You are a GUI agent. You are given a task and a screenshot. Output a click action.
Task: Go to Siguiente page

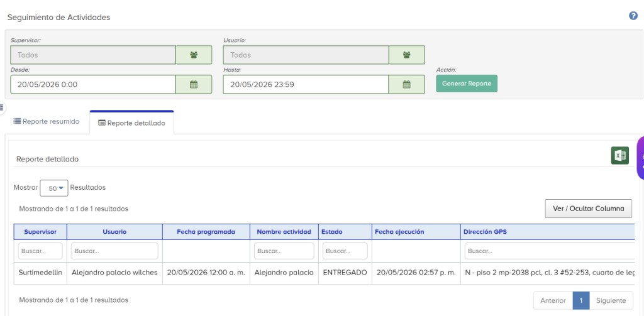611,300
